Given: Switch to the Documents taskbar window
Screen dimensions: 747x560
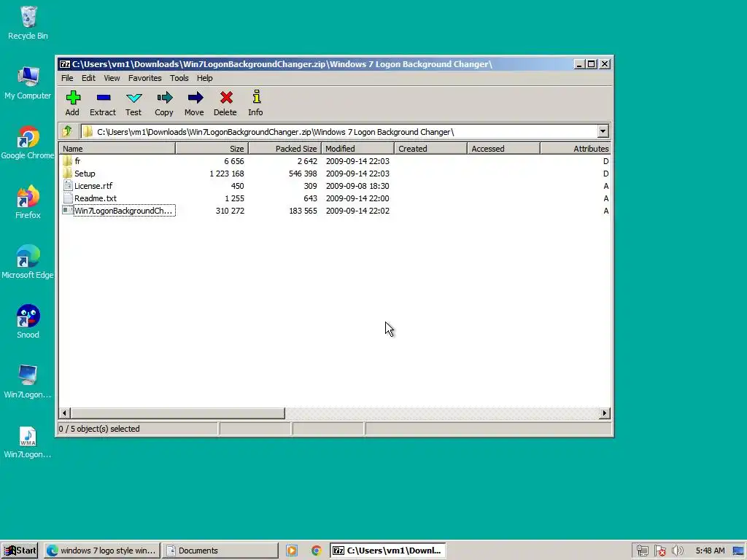Looking at the screenshot, I should [x=220, y=551].
